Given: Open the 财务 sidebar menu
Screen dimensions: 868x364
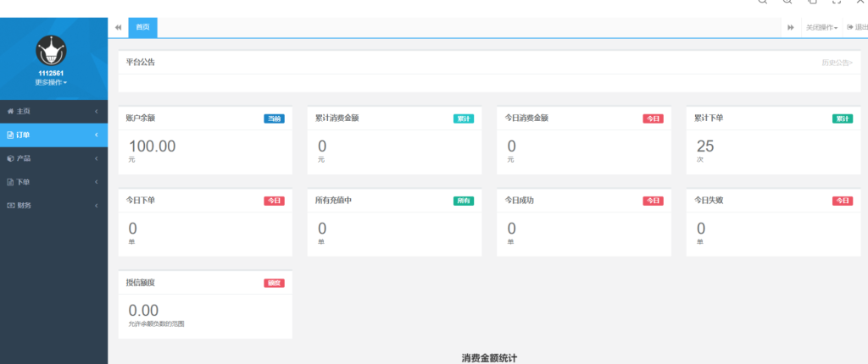Looking at the screenshot, I should coord(53,205).
